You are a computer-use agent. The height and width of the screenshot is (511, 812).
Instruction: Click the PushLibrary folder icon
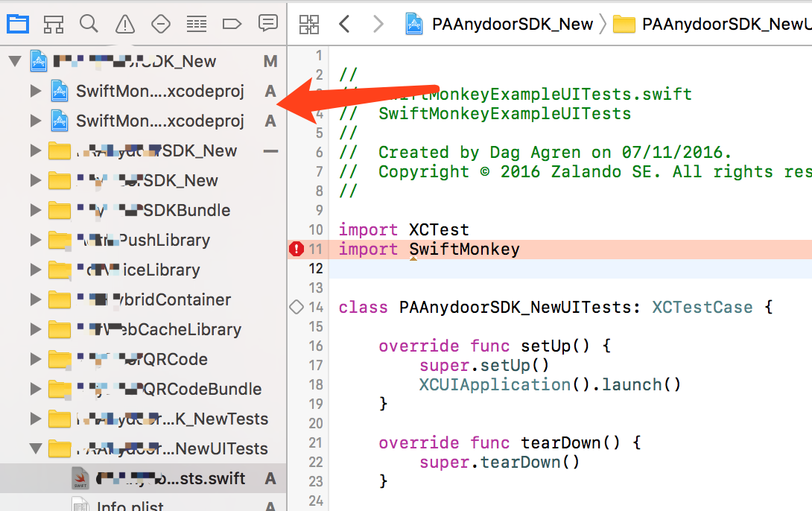coord(60,240)
